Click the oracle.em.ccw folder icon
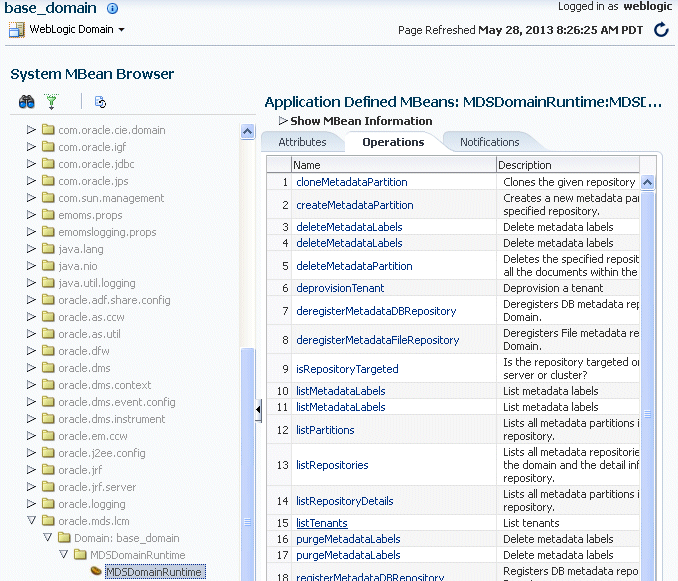The height and width of the screenshot is (581, 678). point(48,435)
